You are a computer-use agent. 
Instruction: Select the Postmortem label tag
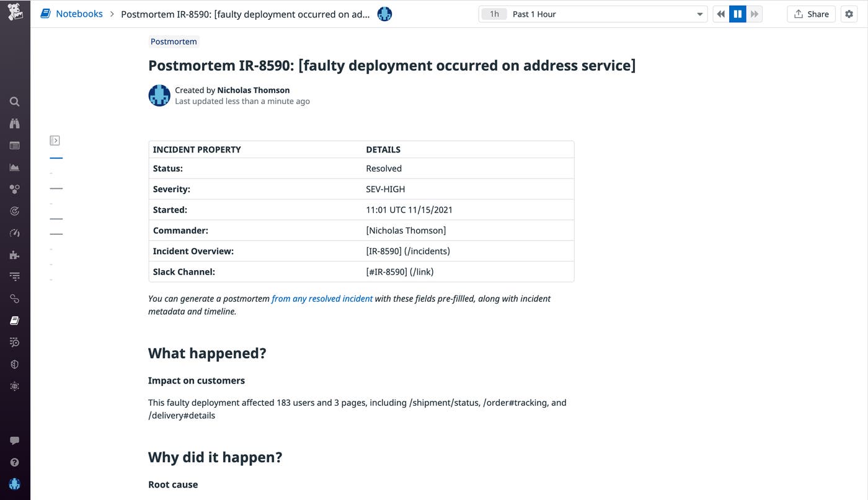(174, 42)
